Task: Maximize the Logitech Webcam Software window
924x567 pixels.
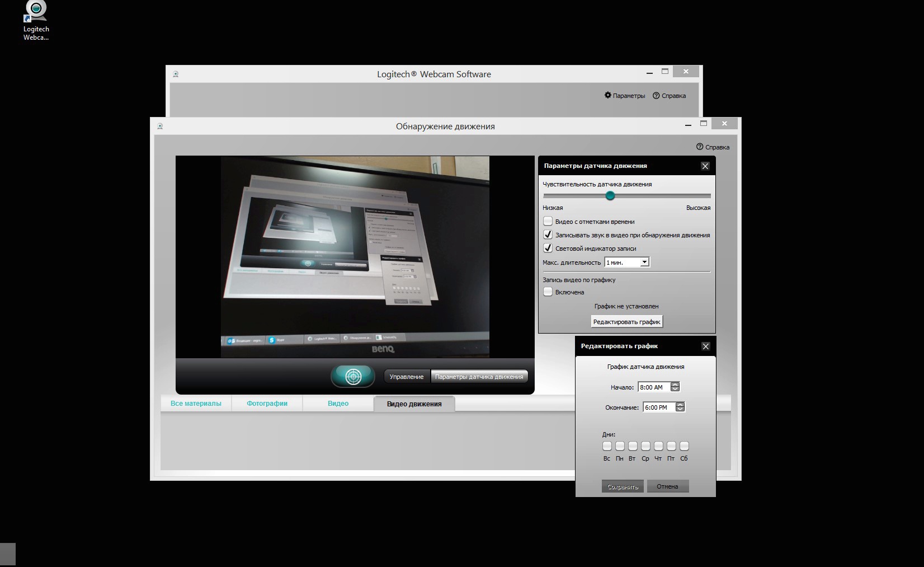Action: 665,71
